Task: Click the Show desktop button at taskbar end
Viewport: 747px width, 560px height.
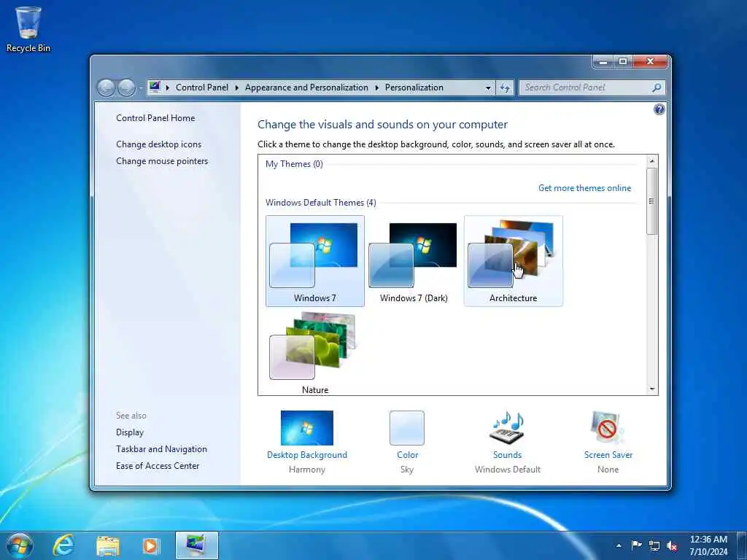Action: (742, 545)
